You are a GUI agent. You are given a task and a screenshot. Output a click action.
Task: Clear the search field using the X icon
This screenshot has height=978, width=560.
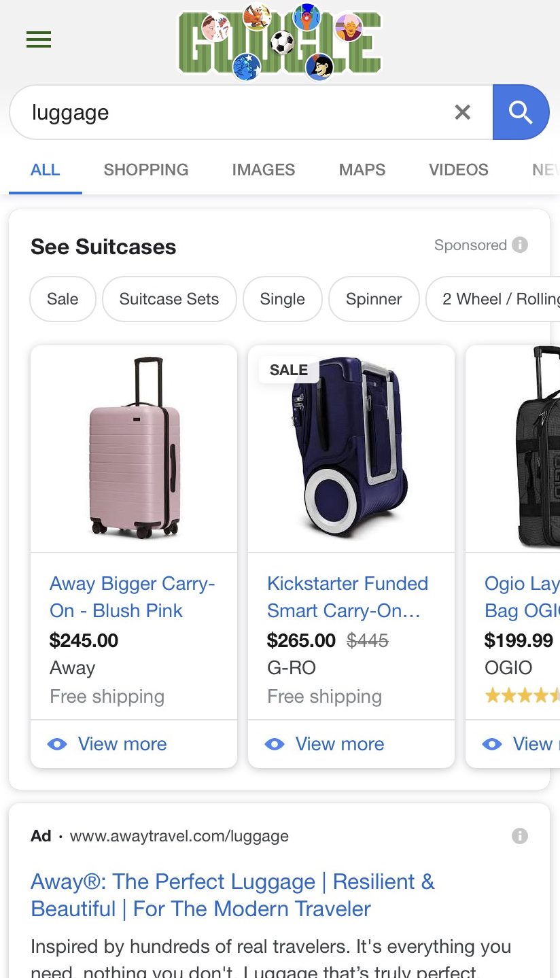pos(463,112)
